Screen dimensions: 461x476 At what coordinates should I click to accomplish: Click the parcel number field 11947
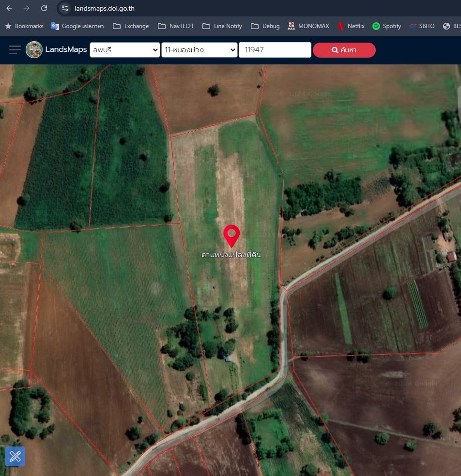click(x=275, y=50)
